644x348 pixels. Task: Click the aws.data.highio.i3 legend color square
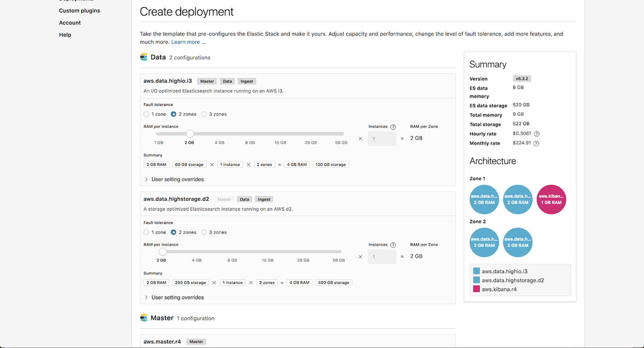pyautogui.click(x=477, y=272)
